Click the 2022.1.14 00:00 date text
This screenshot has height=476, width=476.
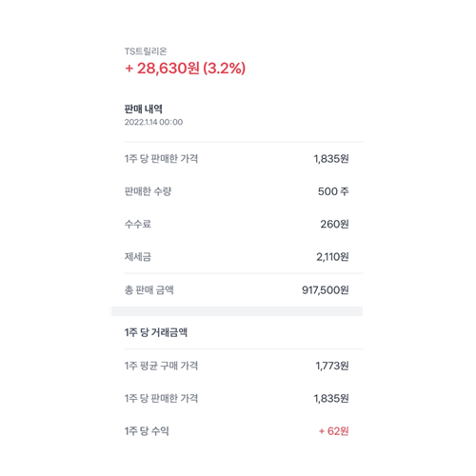click(x=153, y=122)
